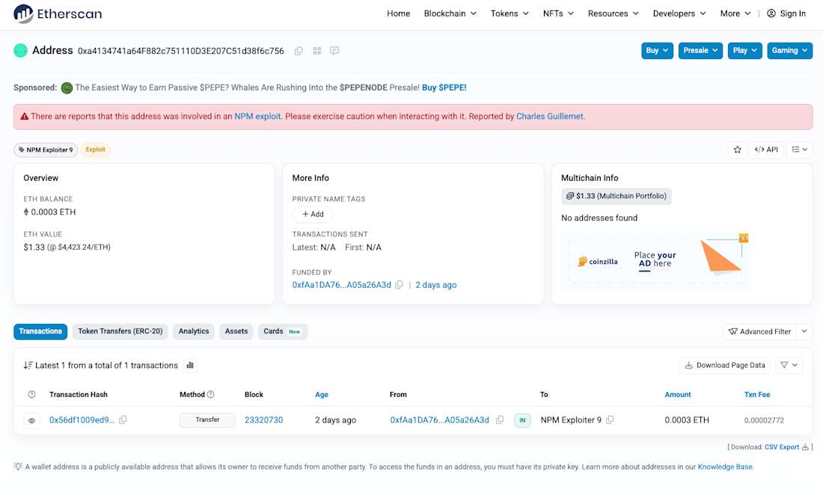Add the address to favorites via star icon
The height and width of the screenshot is (504, 823).
737,150
